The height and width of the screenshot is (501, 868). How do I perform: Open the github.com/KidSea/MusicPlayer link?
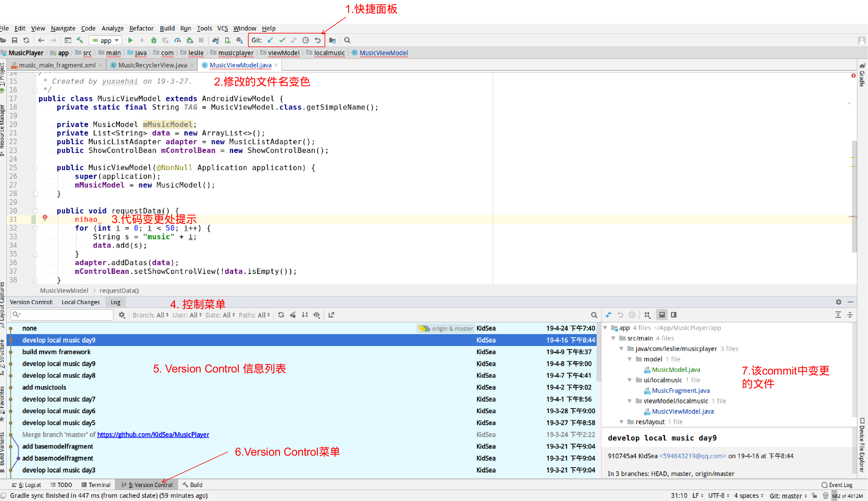153,434
